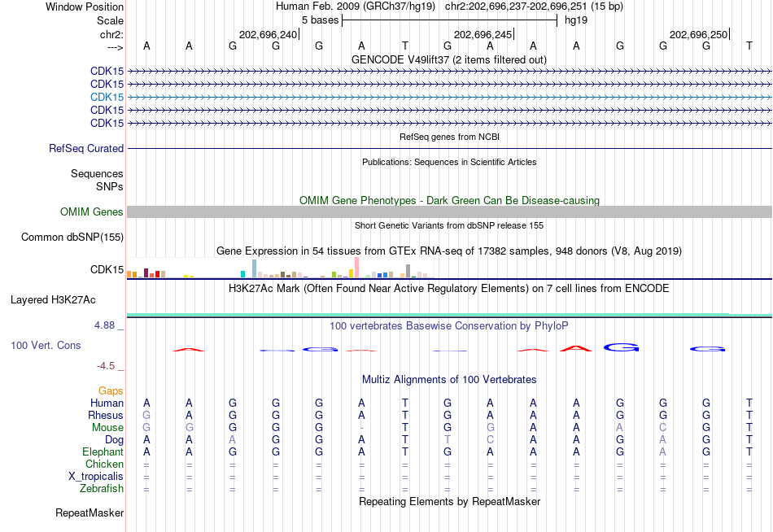
Task: Open the 100 Vert. Cons track label
Action: point(46,345)
